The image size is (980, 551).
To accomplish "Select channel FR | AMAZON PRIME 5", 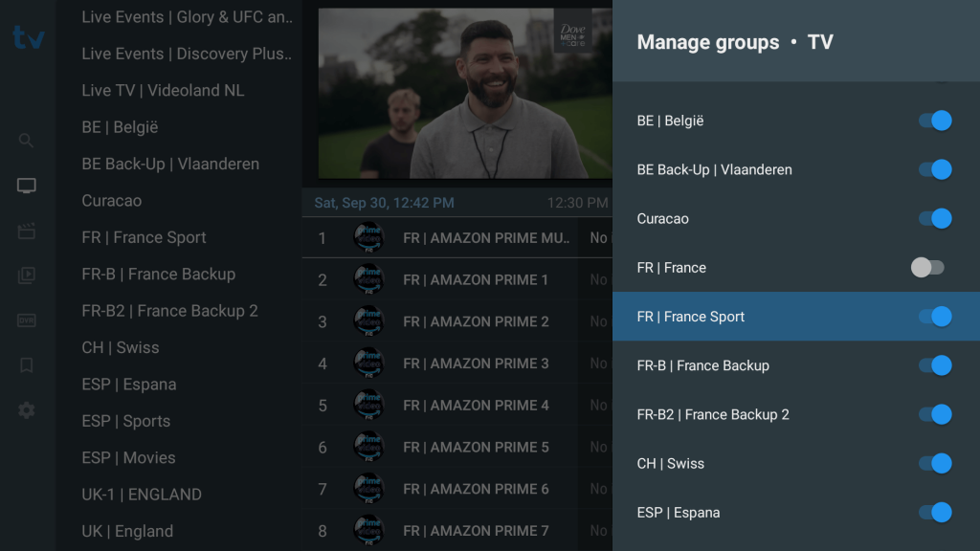I will click(476, 406).
